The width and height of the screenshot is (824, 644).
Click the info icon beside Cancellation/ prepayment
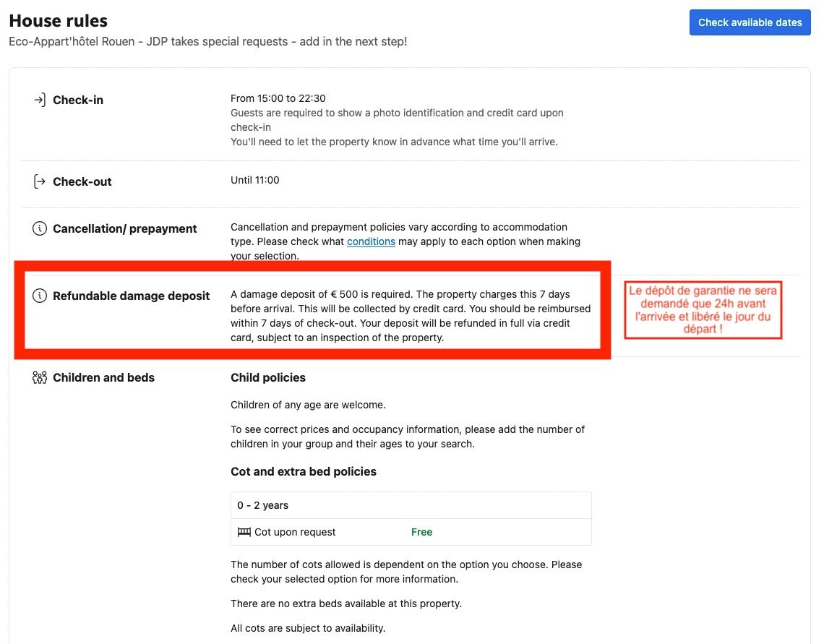click(40, 229)
